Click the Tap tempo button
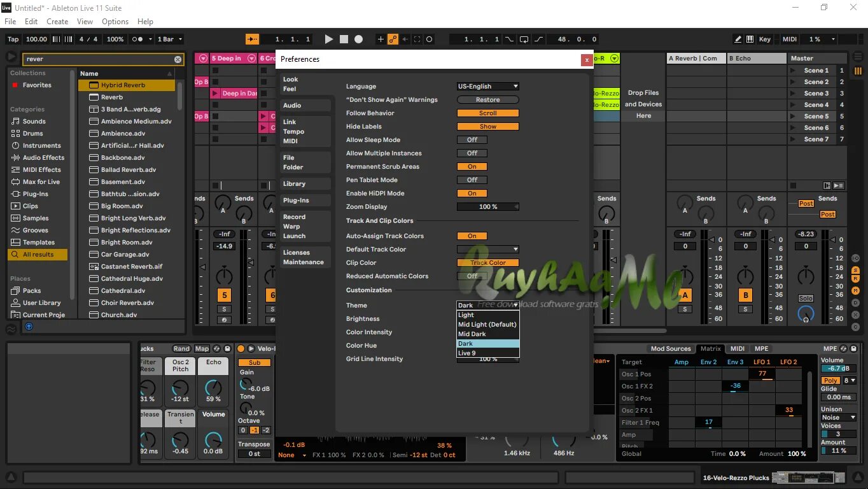This screenshot has height=489, width=868. click(x=13, y=39)
